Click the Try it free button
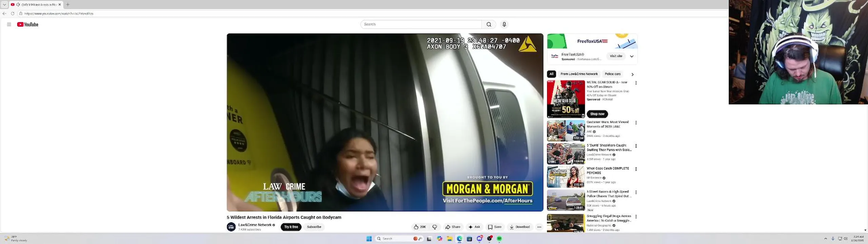868x244 pixels. pyautogui.click(x=291, y=227)
